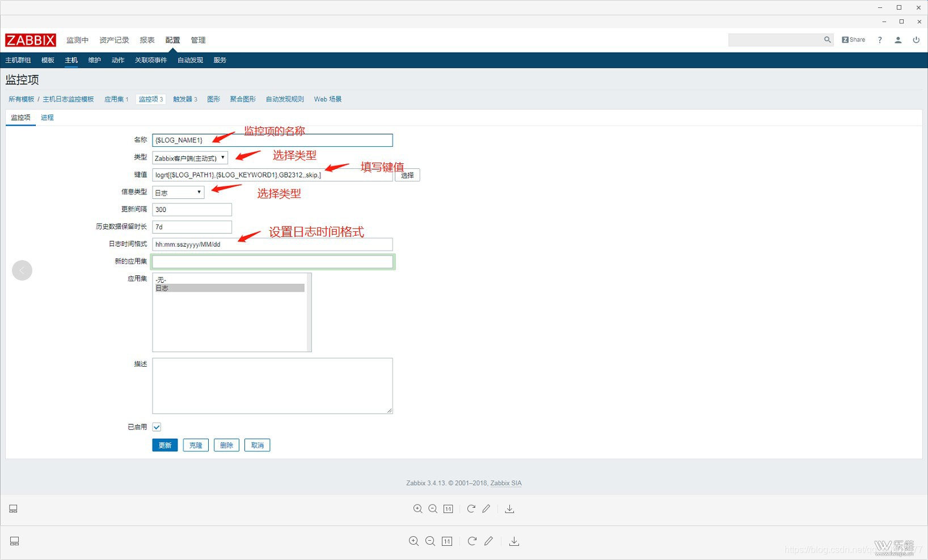Open the 聚合图形 link
This screenshot has height=560, width=928.
click(x=243, y=99)
